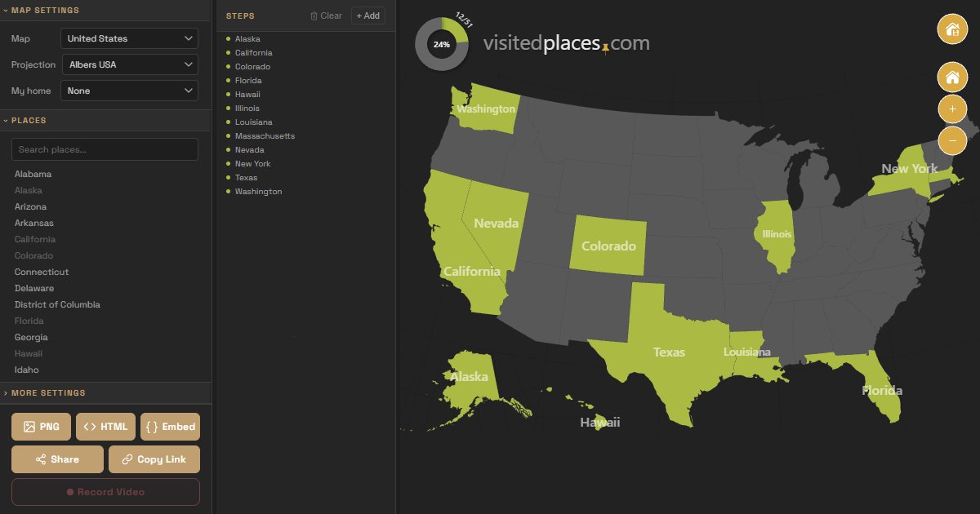The width and height of the screenshot is (980, 514).
Task: Click New York state on the map
Action: [906, 171]
